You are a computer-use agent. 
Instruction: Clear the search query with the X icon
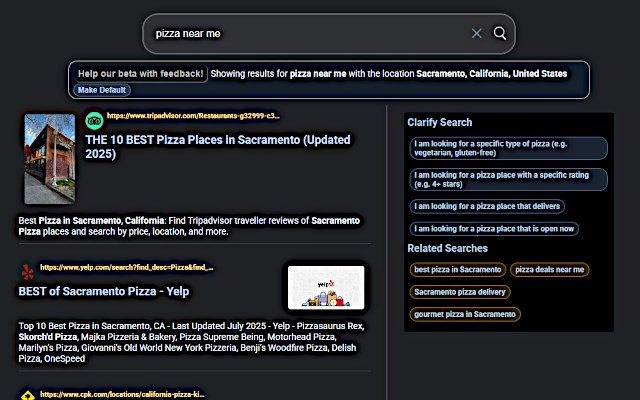476,33
